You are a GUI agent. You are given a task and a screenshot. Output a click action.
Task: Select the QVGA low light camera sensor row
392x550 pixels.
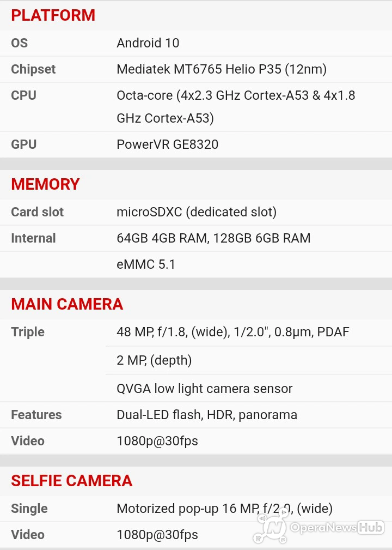click(249, 389)
